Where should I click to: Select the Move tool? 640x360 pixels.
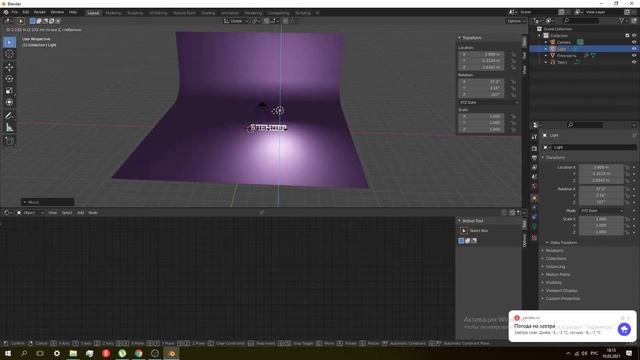[9, 67]
